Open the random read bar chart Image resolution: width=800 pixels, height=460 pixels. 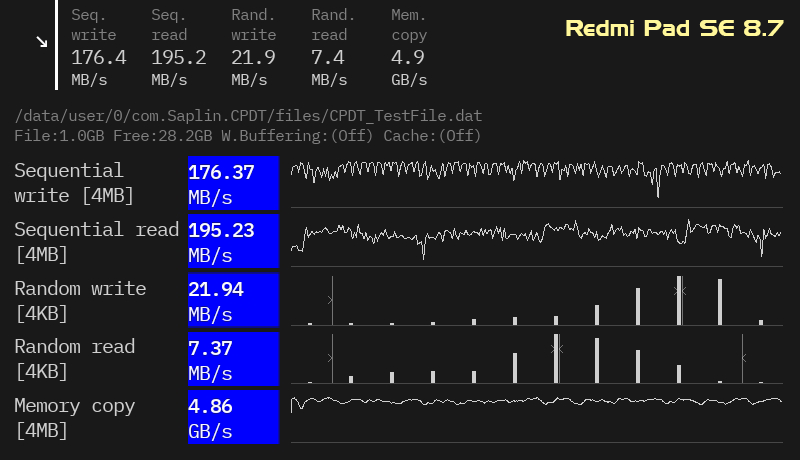point(537,359)
